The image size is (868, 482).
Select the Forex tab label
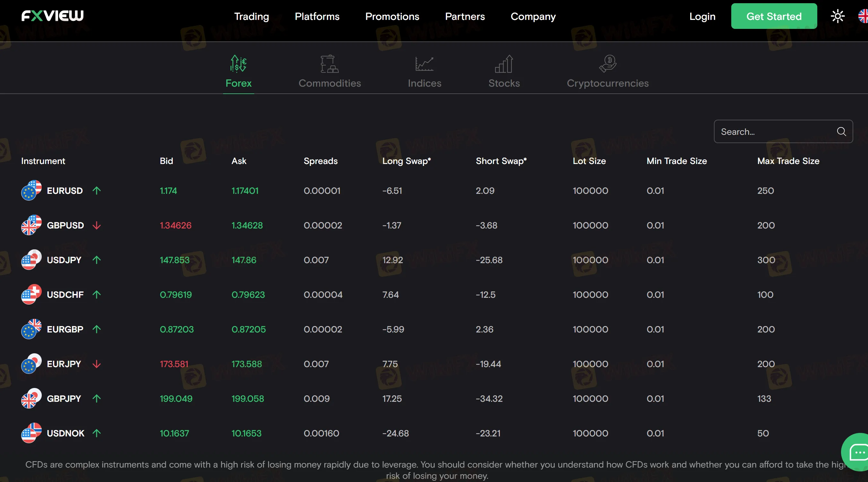(239, 83)
